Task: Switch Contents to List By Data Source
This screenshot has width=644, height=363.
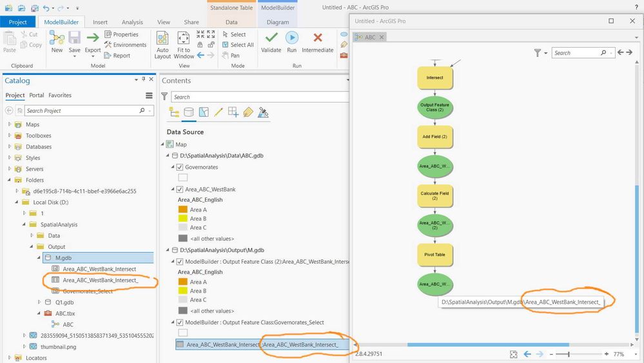Action: pos(188,112)
